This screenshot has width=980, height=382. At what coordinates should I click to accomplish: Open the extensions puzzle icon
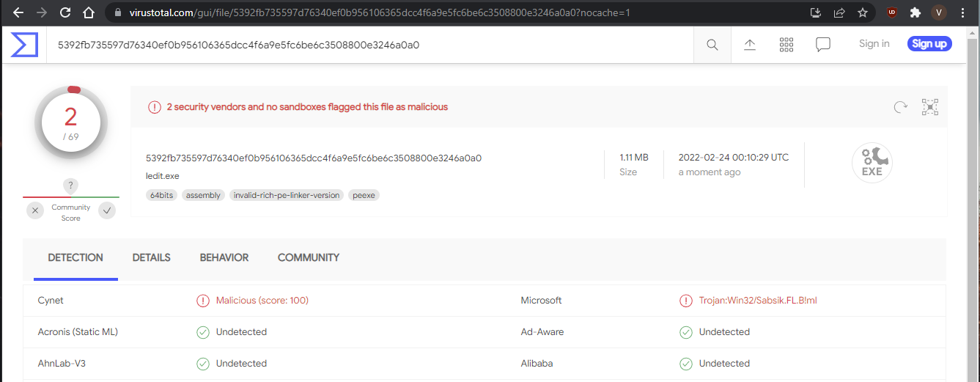[915, 12]
